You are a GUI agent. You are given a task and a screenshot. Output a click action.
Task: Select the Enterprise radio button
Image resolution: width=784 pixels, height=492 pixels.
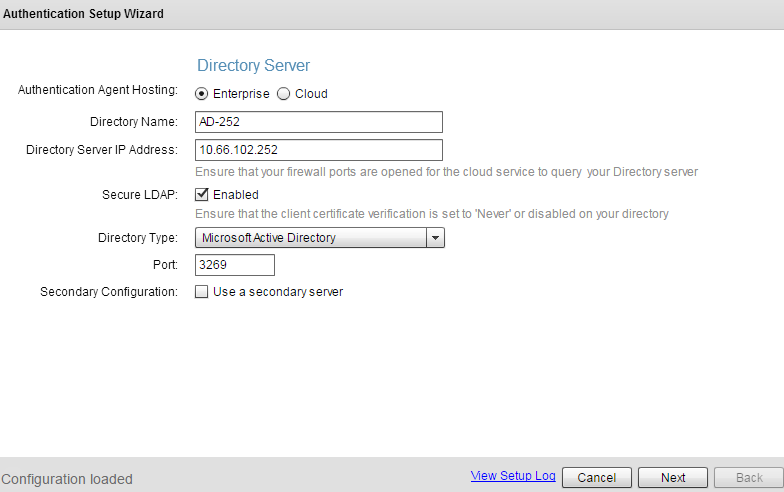[202, 94]
